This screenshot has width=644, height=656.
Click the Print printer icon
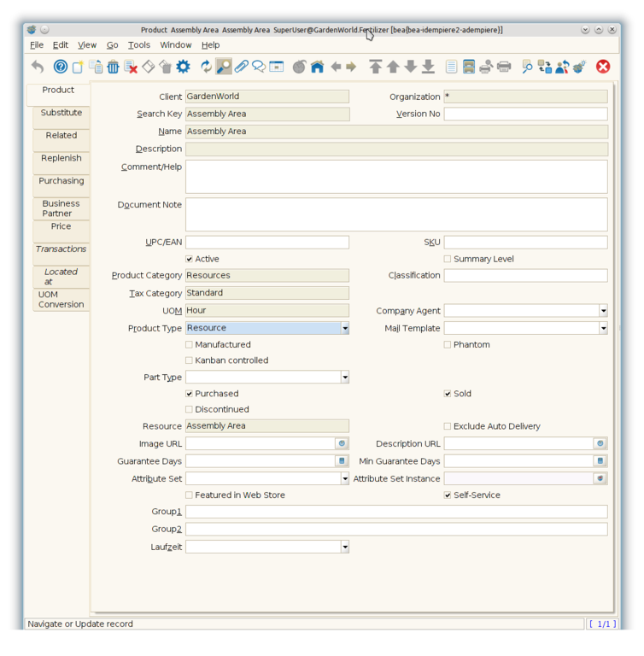tap(504, 67)
